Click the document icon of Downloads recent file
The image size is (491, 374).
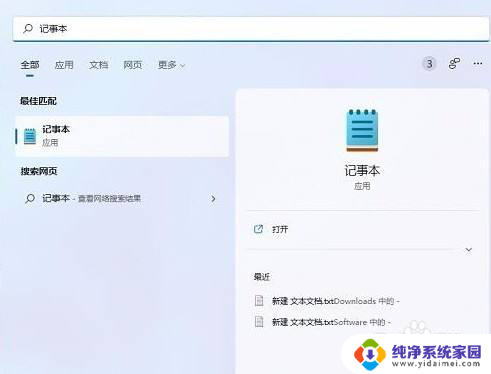(259, 301)
